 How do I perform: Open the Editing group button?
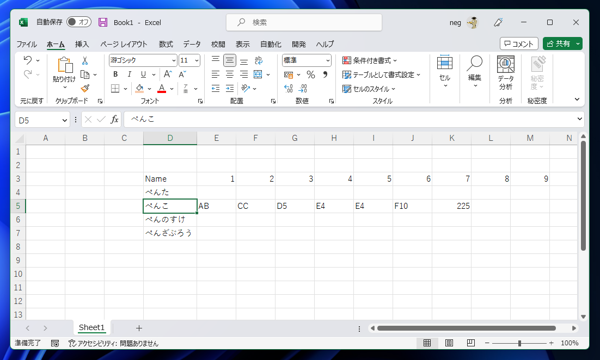coord(474,72)
